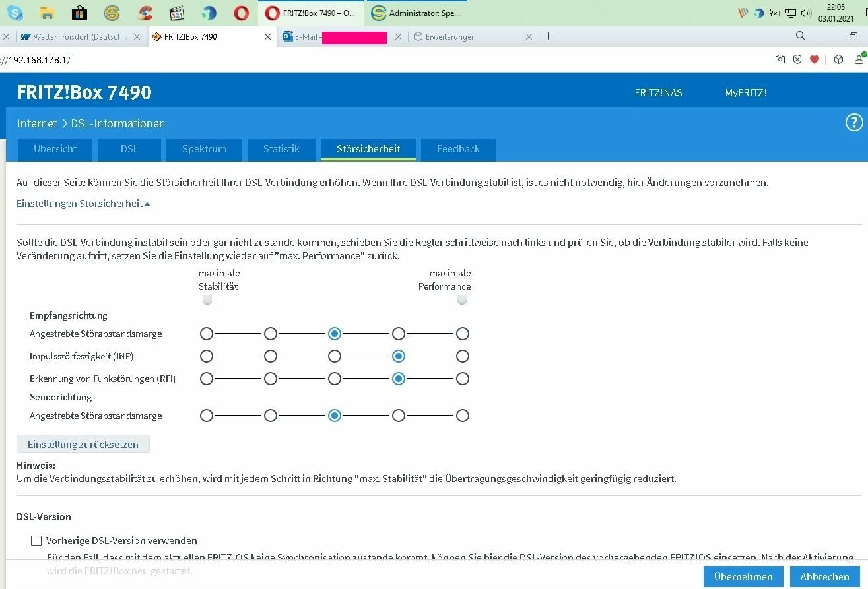Click the striped tray icon
This screenshot has width=868, height=589.
[x=743, y=13]
